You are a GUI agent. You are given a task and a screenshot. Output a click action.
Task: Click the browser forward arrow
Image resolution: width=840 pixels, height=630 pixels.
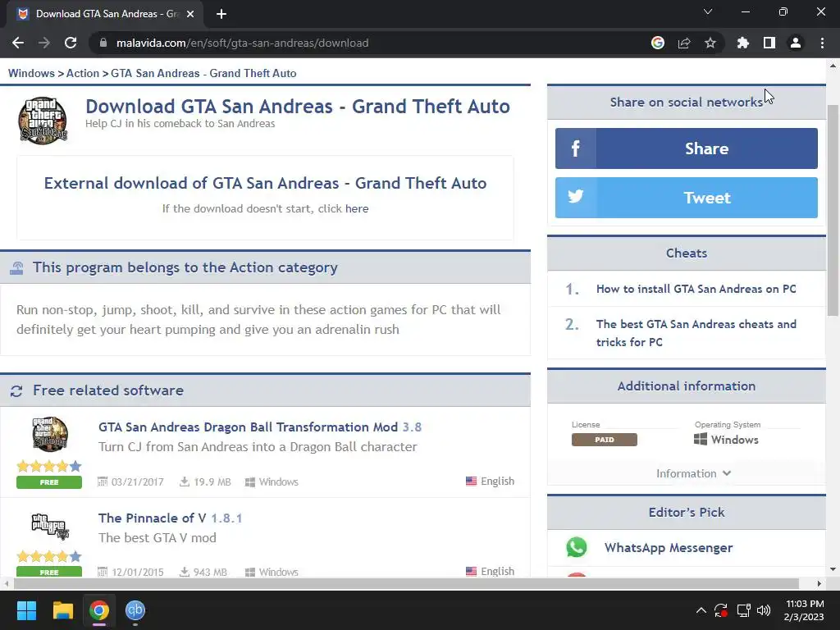(x=44, y=43)
